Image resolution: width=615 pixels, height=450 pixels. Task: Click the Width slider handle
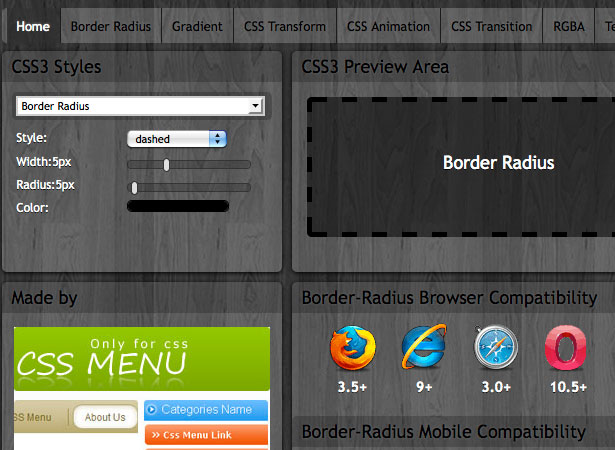(x=166, y=165)
